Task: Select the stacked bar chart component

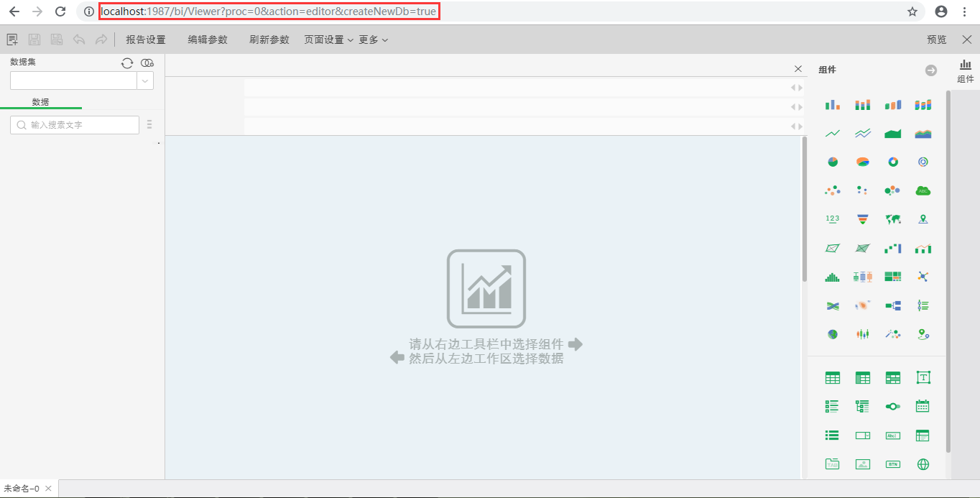Action: coord(862,105)
